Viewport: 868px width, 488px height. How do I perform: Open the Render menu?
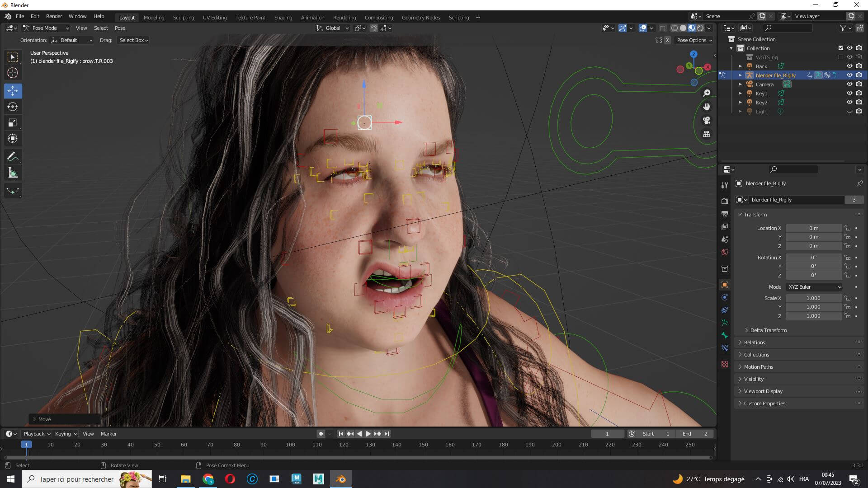tap(54, 16)
